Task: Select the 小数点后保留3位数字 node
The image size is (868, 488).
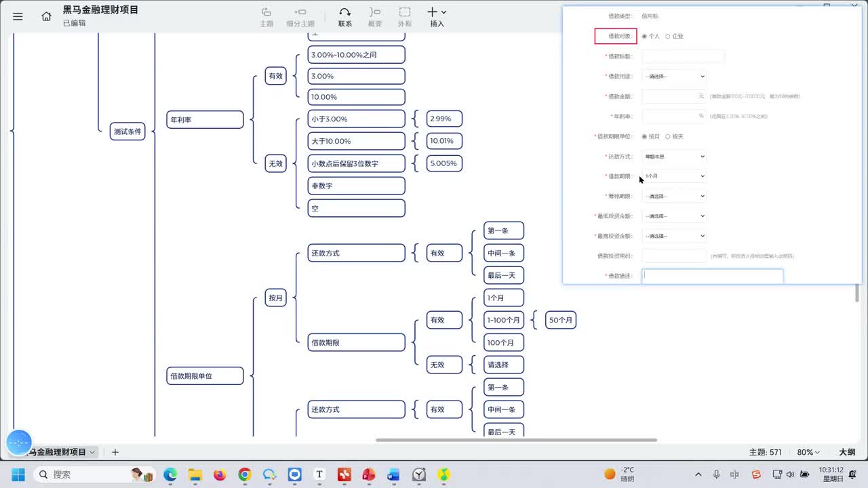Action: tap(356, 163)
